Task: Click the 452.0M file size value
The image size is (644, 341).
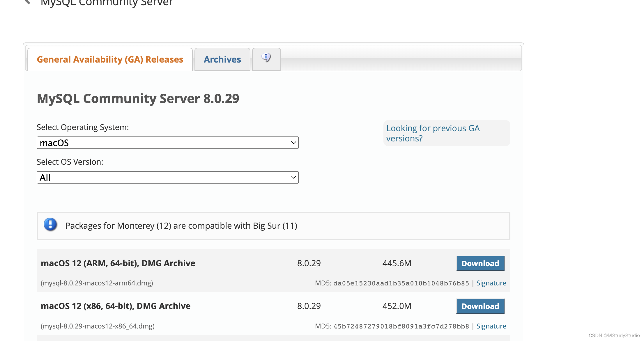Action: tap(397, 306)
